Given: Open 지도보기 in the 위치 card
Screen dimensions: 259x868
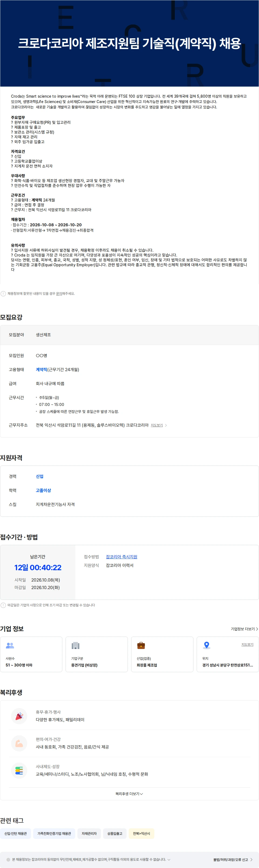Looking at the screenshot, I should (x=247, y=644).
